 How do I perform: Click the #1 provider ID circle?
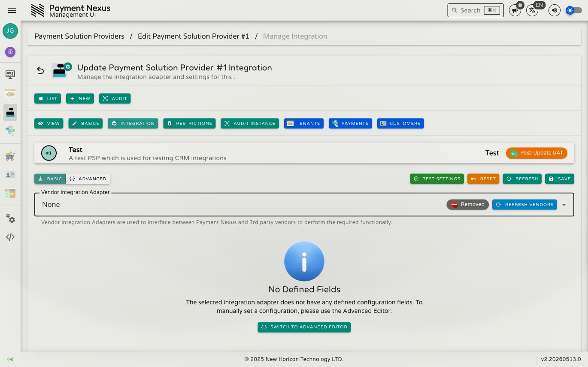(x=49, y=153)
